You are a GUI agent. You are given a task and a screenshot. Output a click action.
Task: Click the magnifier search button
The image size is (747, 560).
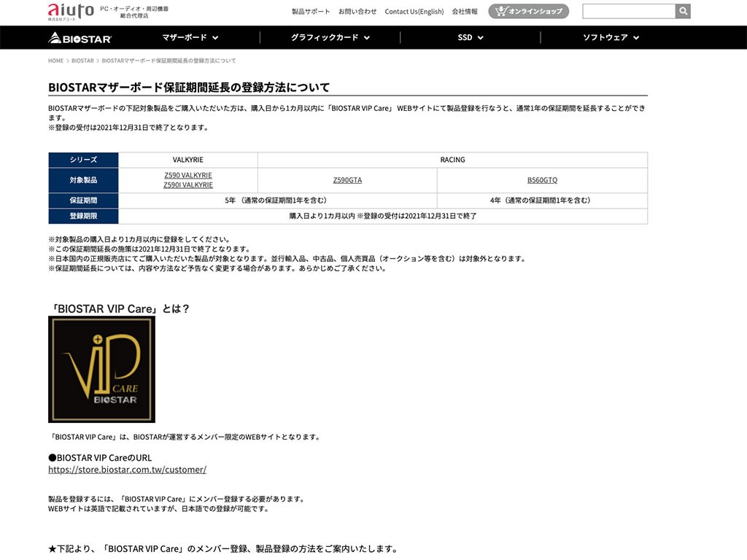tap(683, 11)
